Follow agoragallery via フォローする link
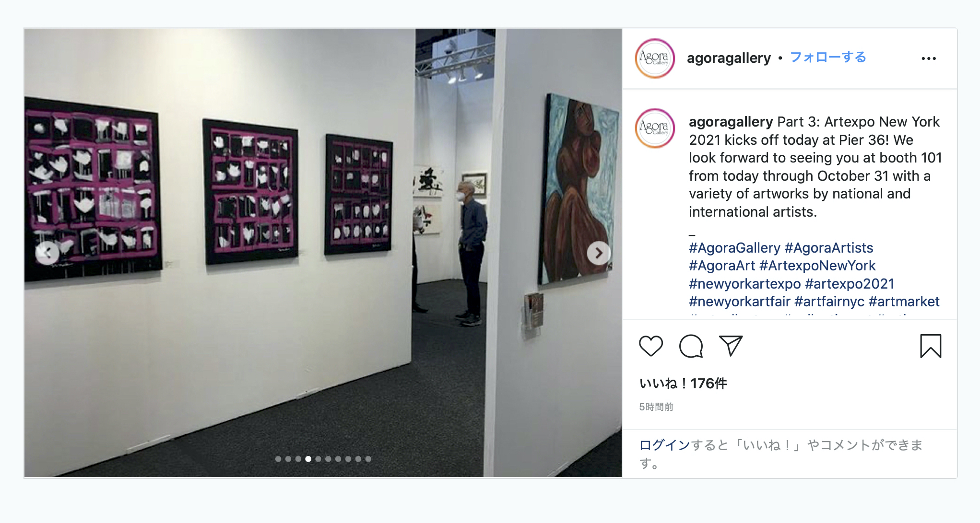This screenshot has width=980, height=523. (x=828, y=58)
